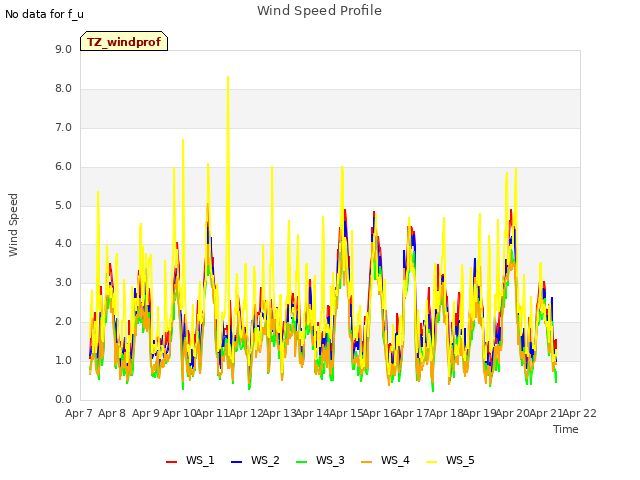The image size is (640, 480).
Task: Select the WS_1 legend entry
Action: 190,460
